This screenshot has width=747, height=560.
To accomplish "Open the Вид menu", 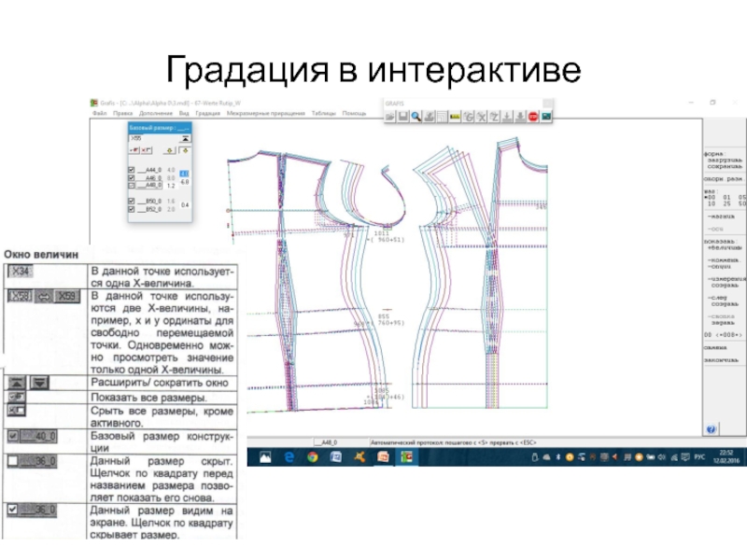I will (x=184, y=113).
